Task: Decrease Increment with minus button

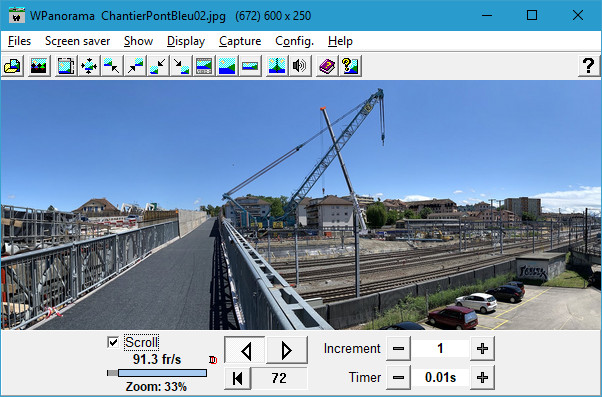Action: point(398,349)
